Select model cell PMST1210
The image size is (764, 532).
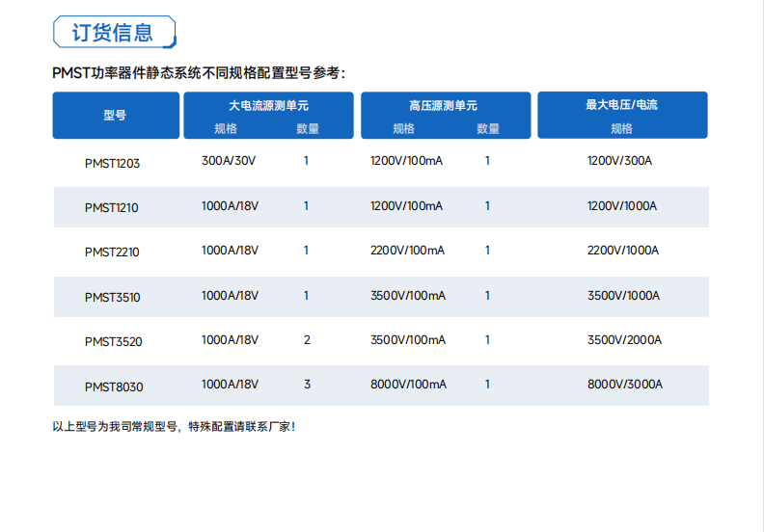[x=112, y=208]
